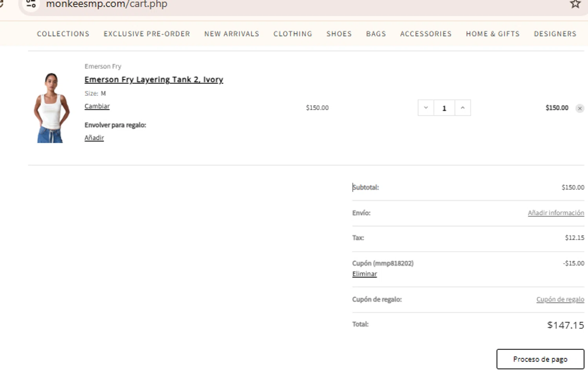Viewport: 588px width, 379px height.
Task: Increase quantity with the up chevron
Action: [463, 108]
